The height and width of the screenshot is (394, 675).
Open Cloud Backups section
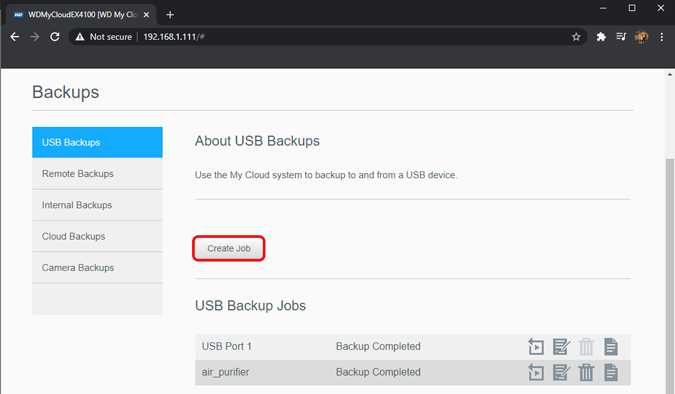(x=97, y=236)
